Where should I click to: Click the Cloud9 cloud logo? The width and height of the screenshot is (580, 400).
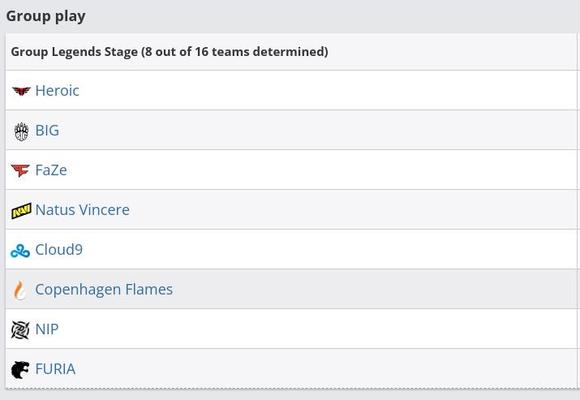coord(20,251)
